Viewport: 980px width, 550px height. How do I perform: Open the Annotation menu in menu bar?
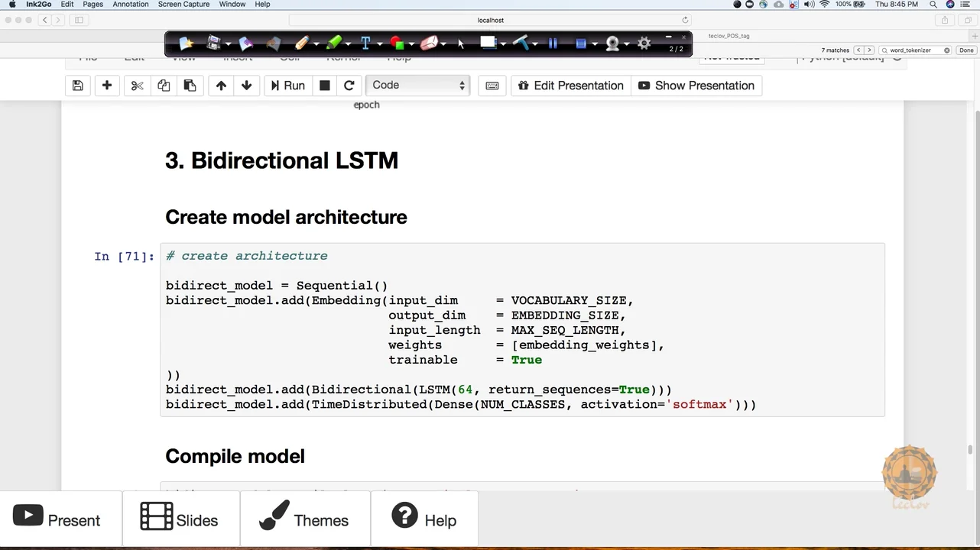pos(131,5)
